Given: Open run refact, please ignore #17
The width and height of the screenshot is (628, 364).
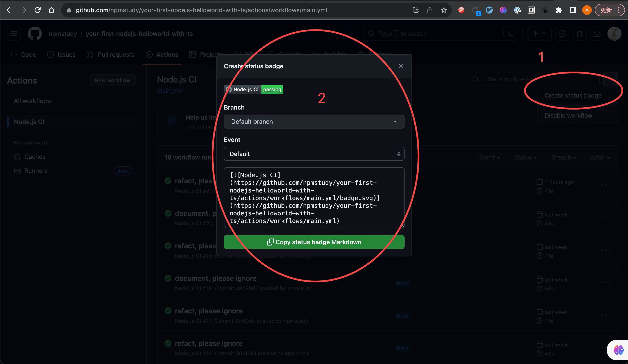Looking at the screenshot, I should point(209,311).
